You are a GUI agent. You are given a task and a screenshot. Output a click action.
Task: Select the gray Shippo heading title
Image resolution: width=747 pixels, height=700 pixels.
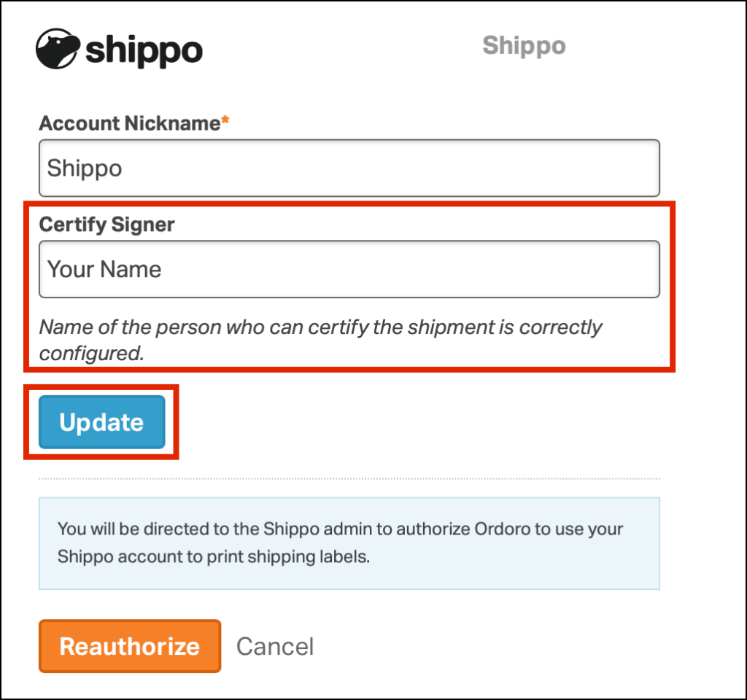click(524, 46)
